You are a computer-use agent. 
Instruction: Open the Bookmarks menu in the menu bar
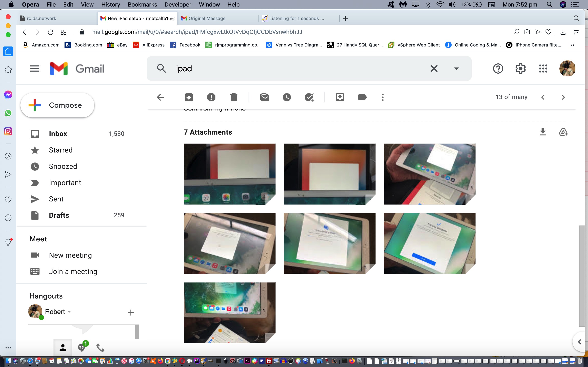click(142, 4)
